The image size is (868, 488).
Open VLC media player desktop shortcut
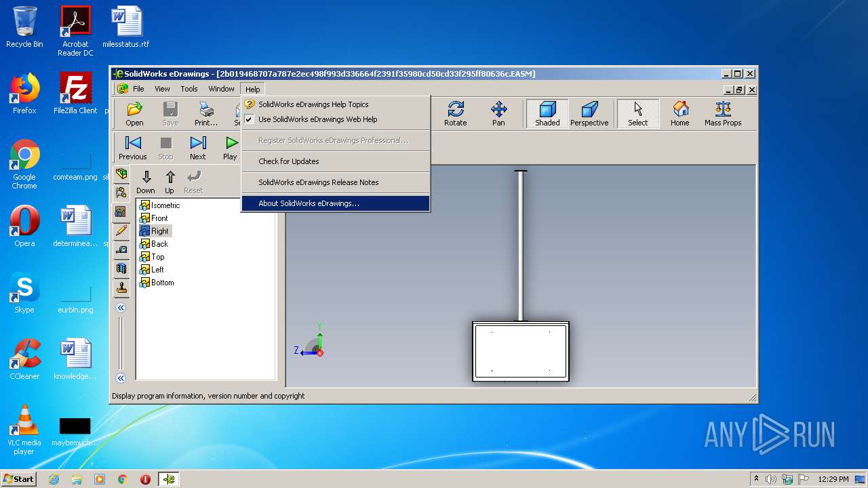[24, 429]
